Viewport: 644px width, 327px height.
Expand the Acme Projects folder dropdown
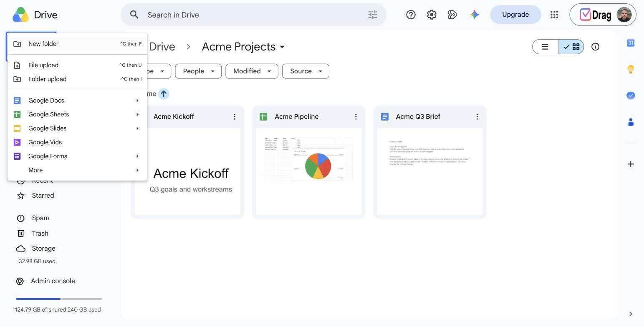click(x=282, y=47)
